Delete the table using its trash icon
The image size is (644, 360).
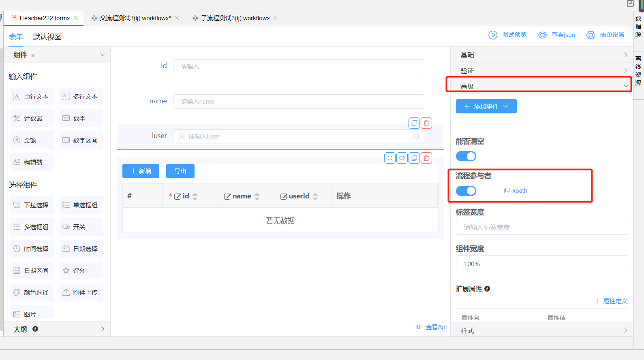(x=426, y=158)
